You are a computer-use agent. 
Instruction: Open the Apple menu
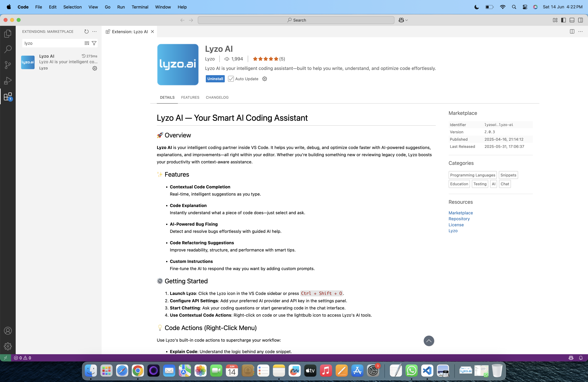[x=9, y=7]
